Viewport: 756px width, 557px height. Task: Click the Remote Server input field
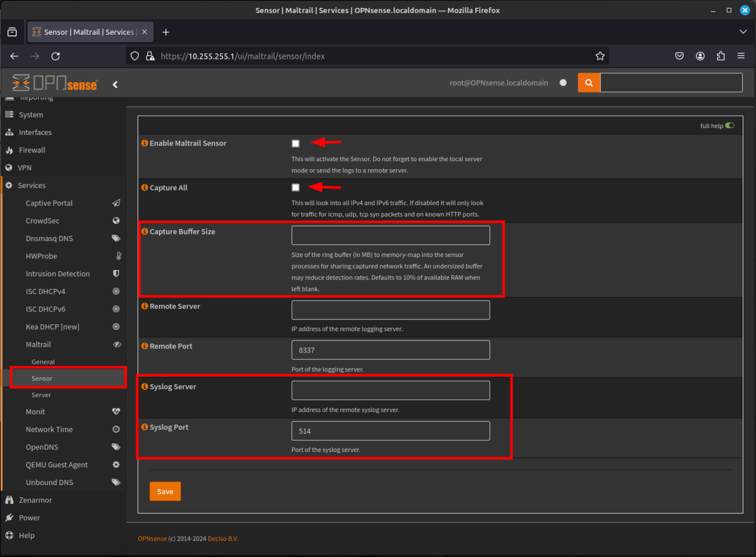[391, 310]
